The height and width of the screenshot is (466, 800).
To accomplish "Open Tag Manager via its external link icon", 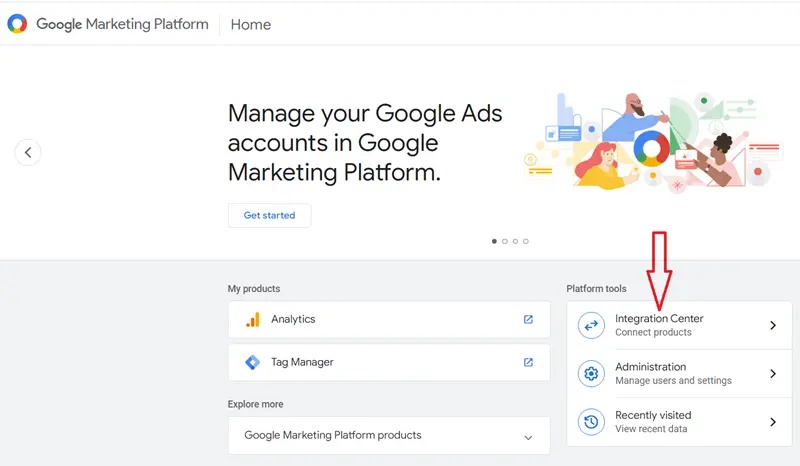I will coord(528,362).
